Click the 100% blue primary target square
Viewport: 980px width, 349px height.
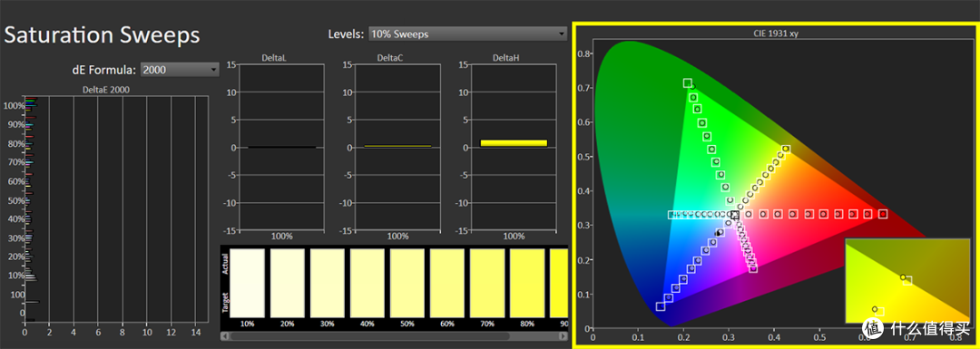[660, 305]
